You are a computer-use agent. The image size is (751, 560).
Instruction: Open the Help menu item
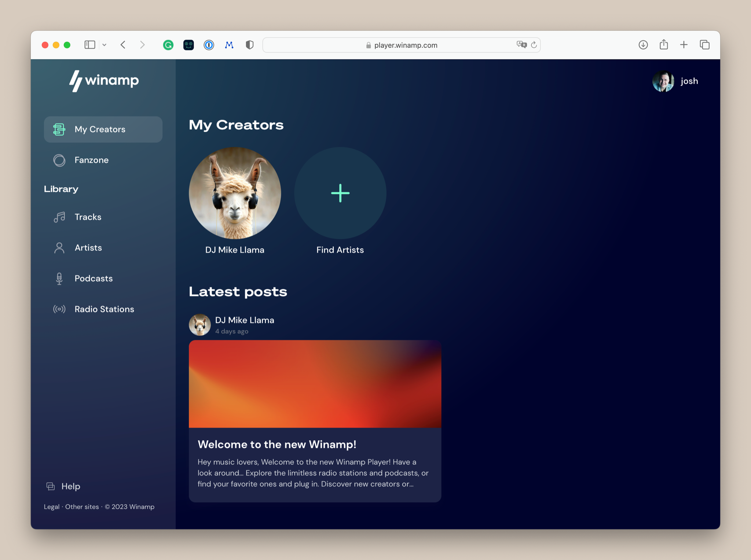point(70,486)
